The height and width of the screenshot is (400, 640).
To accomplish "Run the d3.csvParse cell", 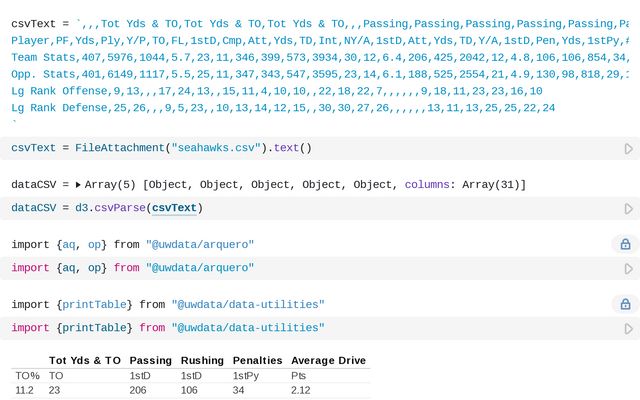I will pyautogui.click(x=628, y=208).
